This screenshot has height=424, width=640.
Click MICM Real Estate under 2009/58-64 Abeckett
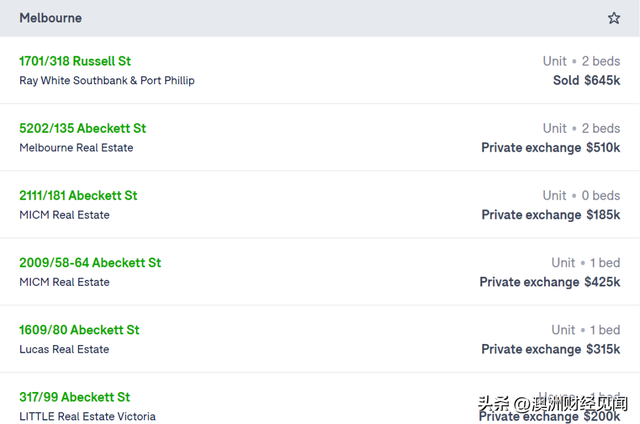click(64, 282)
